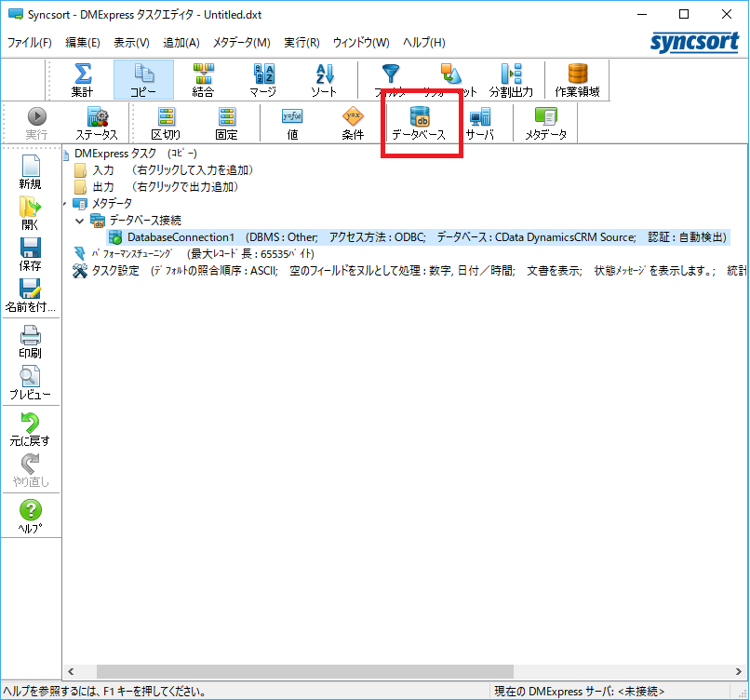Select the ソート (Sort) task icon
Image resolution: width=750 pixels, height=700 pixels.
[324, 79]
